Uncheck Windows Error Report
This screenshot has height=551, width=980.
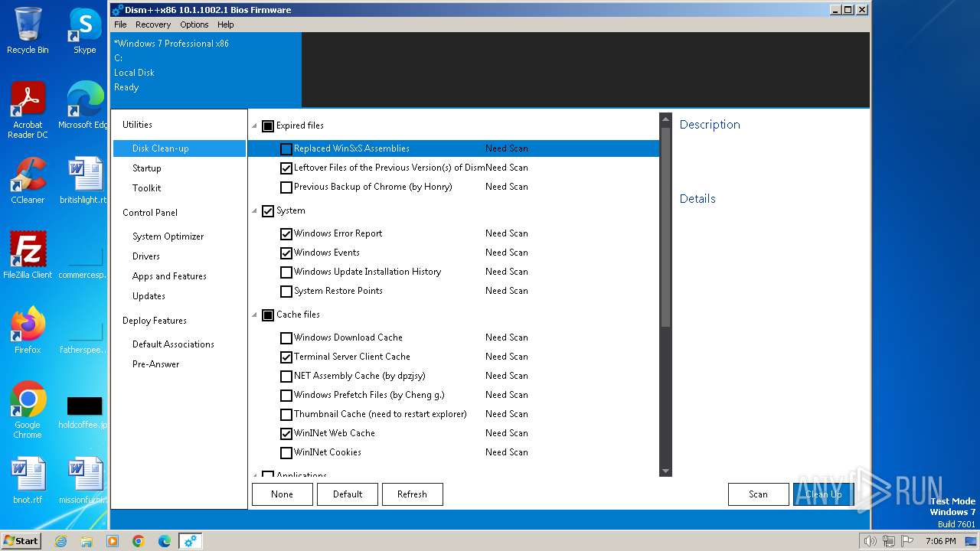pyautogui.click(x=286, y=234)
